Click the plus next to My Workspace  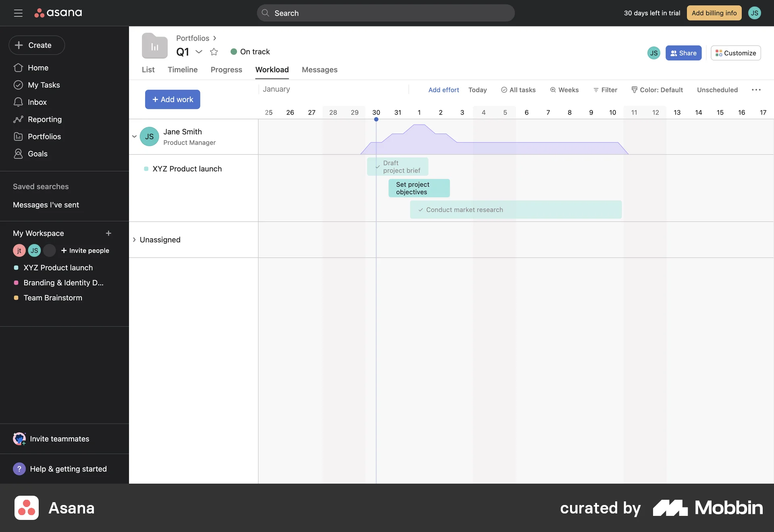coord(108,233)
